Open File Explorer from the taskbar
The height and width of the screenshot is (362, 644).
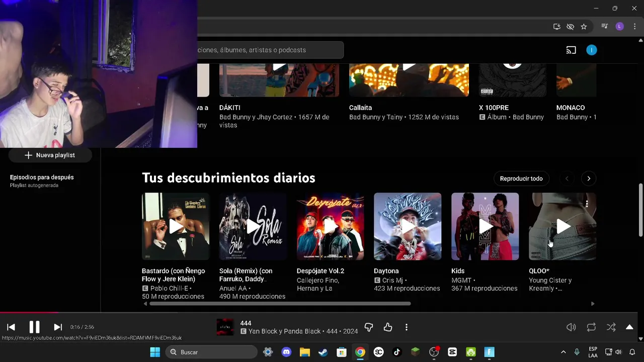click(x=305, y=352)
